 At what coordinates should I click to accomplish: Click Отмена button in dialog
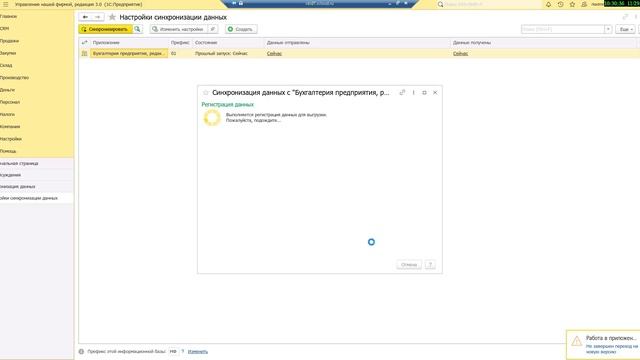tap(409, 265)
